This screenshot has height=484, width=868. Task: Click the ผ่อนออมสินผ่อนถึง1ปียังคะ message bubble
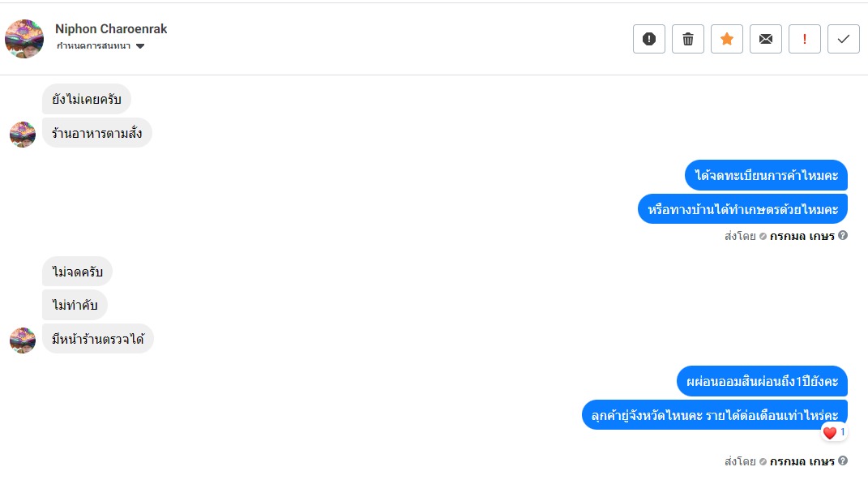tap(762, 381)
